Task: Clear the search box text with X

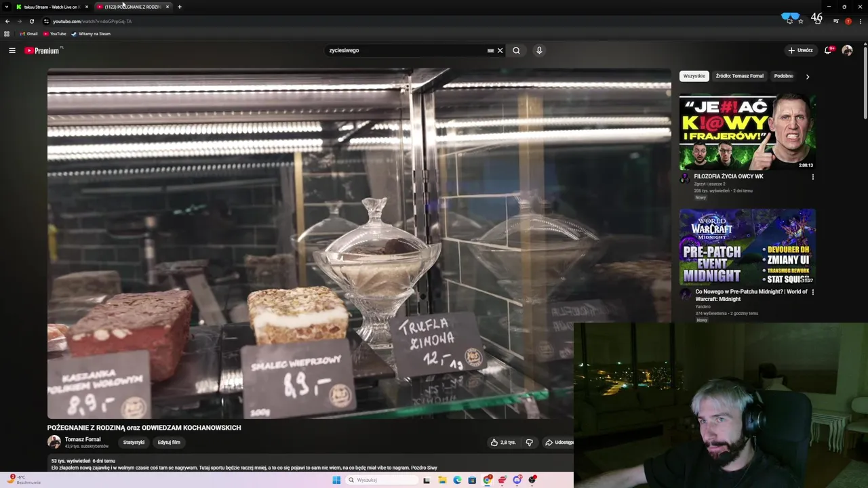Action: (x=500, y=50)
